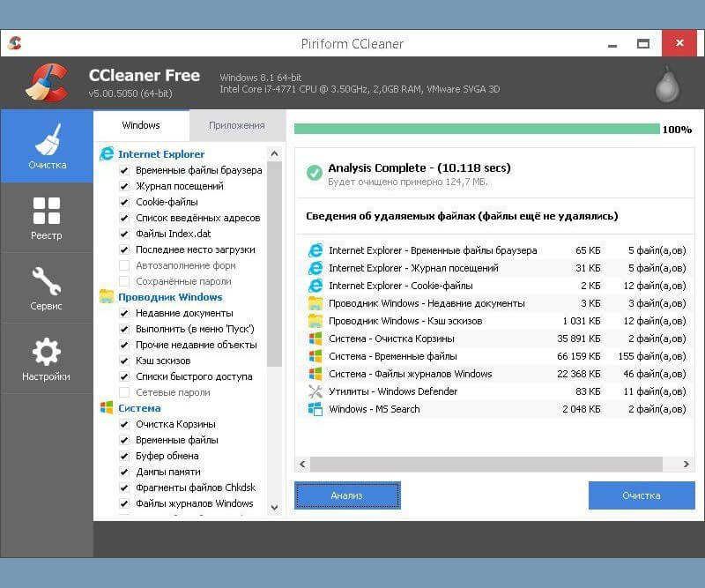Click the IE icon beside Cookie-файлы result

coord(315,286)
